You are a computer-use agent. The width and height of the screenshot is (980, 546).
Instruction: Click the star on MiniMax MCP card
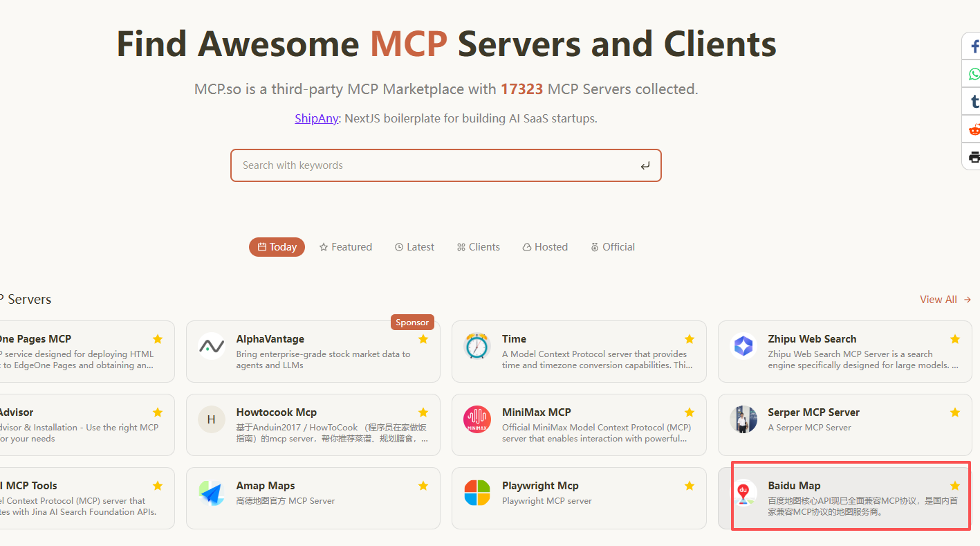690,412
